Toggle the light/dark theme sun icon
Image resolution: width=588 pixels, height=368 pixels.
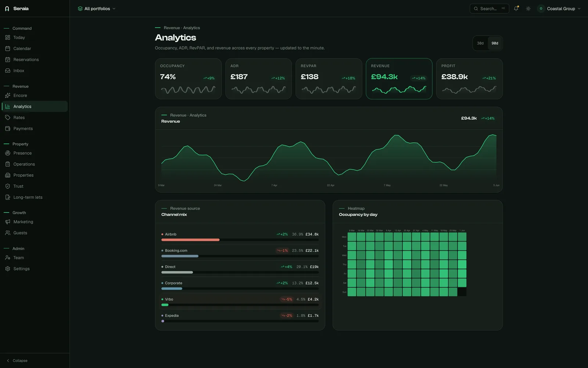tap(528, 8)
